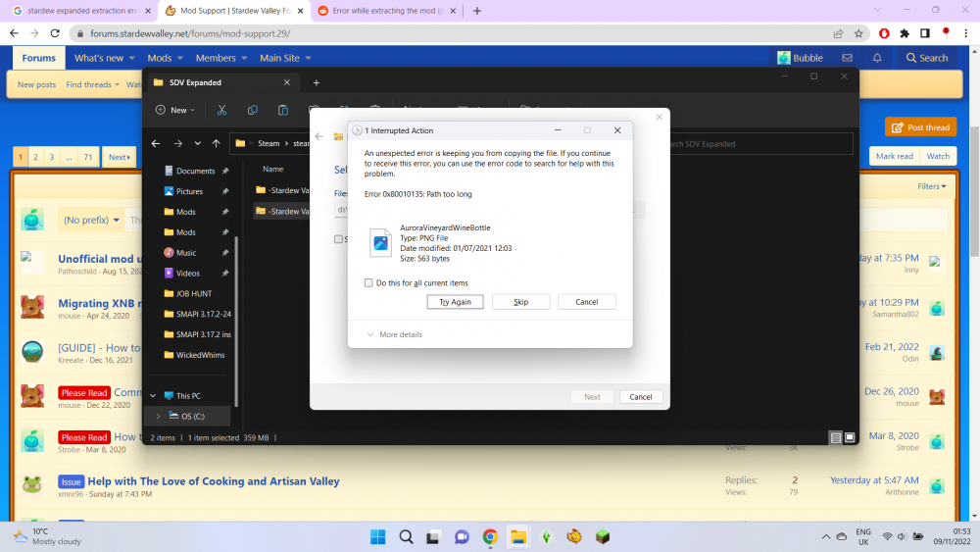Check 'Do this for all current items'

[x=368, y=283]
